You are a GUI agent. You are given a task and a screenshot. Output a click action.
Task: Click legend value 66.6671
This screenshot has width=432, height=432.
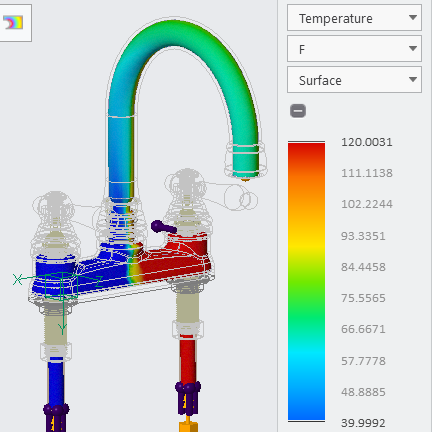click(363, 329)
